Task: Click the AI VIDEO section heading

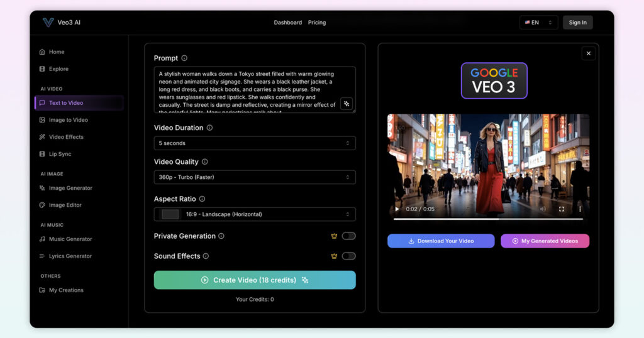Action: (52, 89)
